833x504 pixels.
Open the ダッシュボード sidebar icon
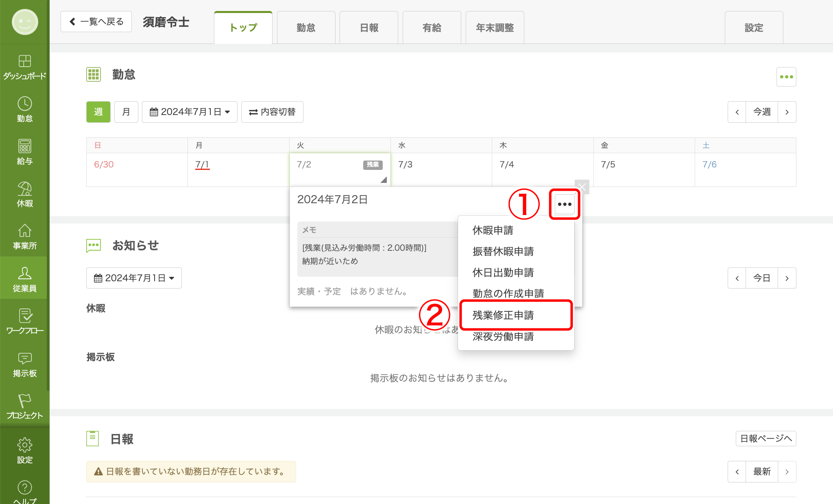(x=24, y=67)
